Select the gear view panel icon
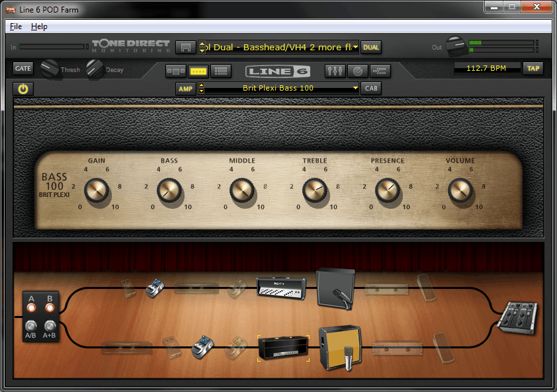Viewport: 557px width, 392px height. (176, 71)
